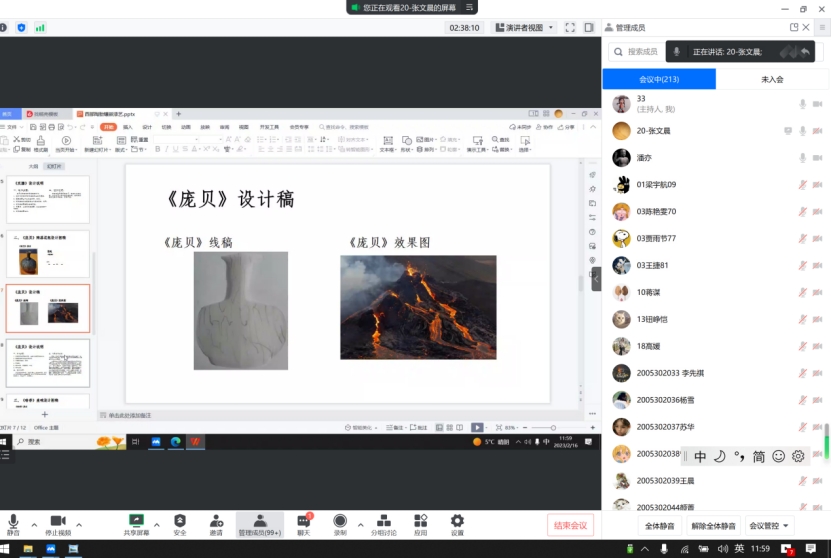Enter fullscreen view of the shared screen

coord(570,28)
